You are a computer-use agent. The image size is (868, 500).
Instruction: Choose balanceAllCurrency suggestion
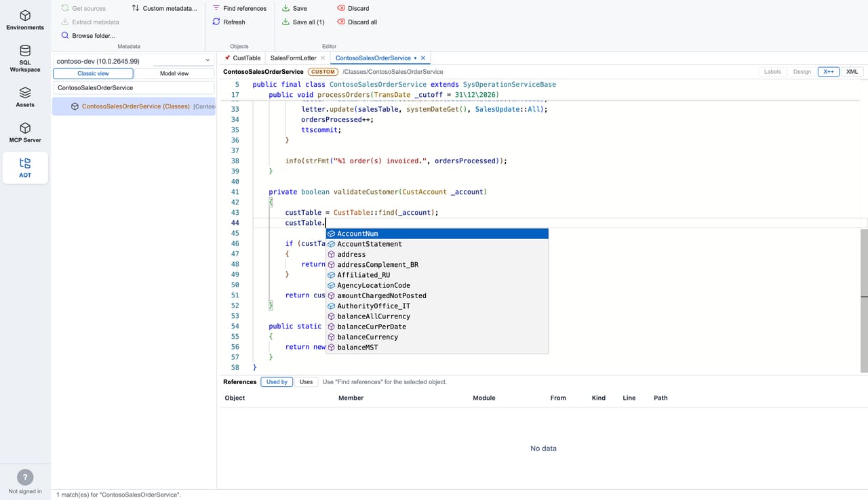[437, 316]
